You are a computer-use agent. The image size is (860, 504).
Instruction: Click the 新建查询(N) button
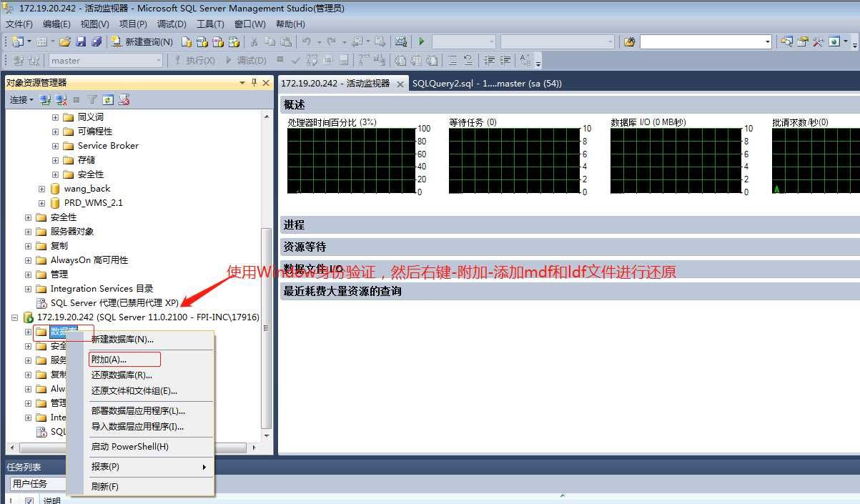click(142, 42)
